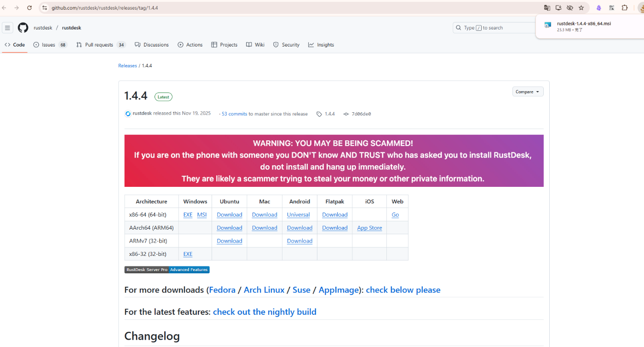Download Ubuntu ARMv7 build

point(230,241)
